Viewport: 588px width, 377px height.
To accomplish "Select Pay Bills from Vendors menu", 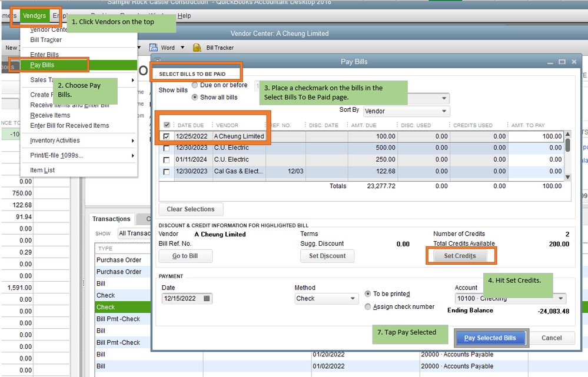I will click(42, 65).
